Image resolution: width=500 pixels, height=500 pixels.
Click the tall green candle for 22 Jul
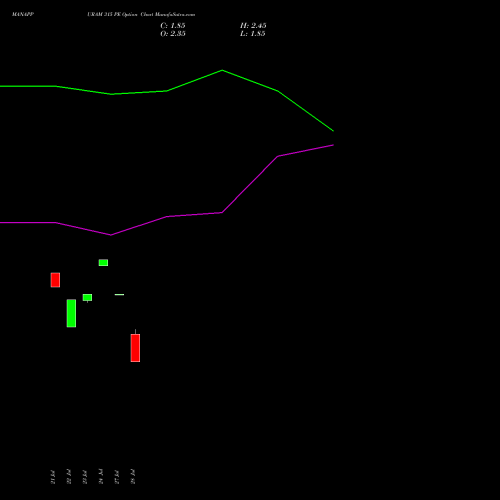(71, 313)
